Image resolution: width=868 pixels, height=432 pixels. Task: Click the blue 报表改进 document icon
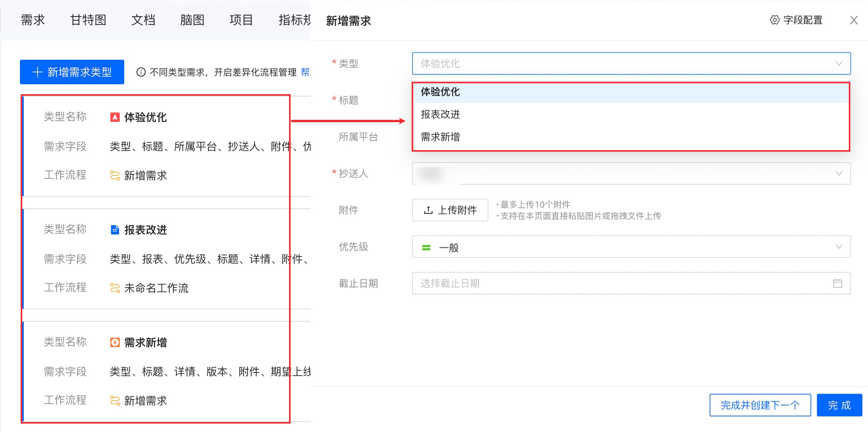(115, 230)
